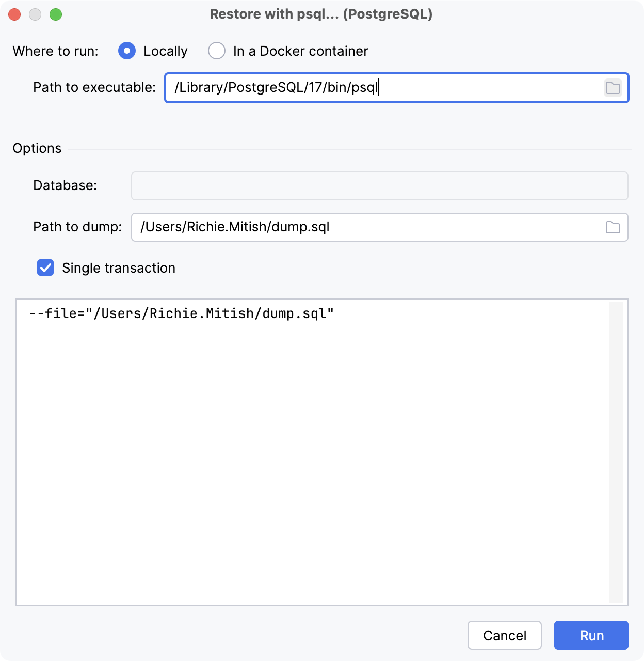Open the file browser for Path to executable
Viewport: 644px width, 661px height.
(614, 88)
